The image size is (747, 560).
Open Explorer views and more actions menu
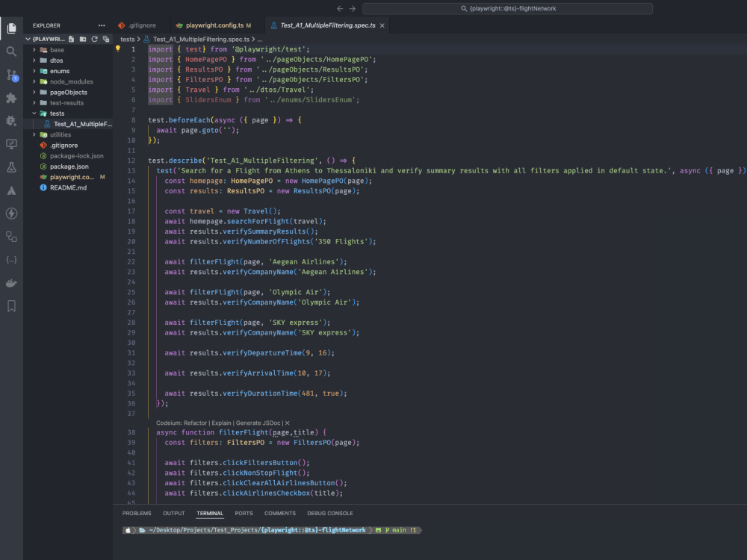coord(102,25)
